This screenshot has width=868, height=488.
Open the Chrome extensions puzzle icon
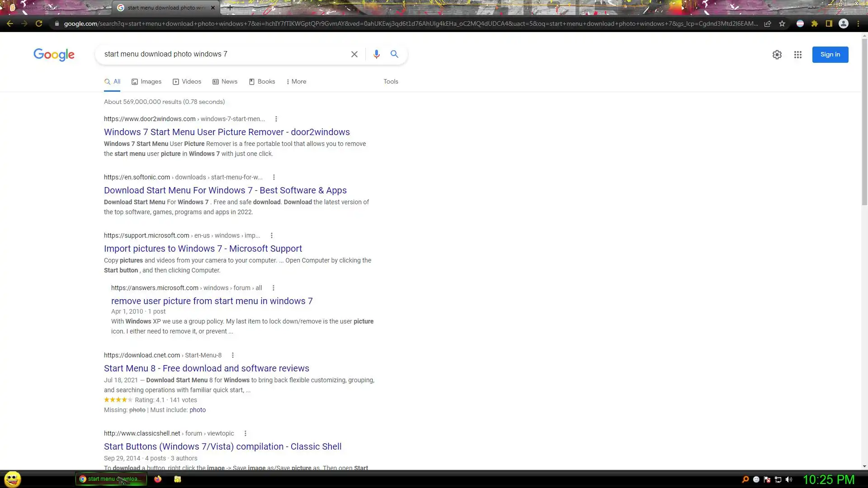pyautogui.click(x=815, y=23)
